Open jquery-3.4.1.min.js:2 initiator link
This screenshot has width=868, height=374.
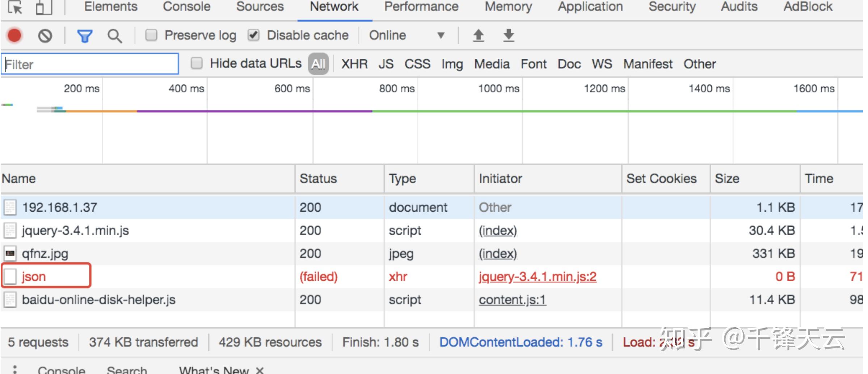538,277
